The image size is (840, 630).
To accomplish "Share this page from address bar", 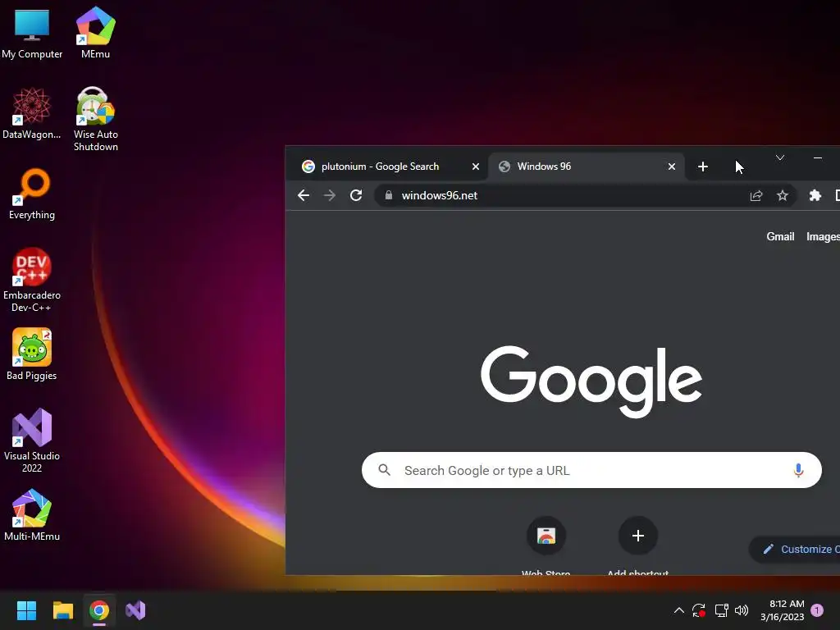I will pyautogui.click(x=756, y=195).
